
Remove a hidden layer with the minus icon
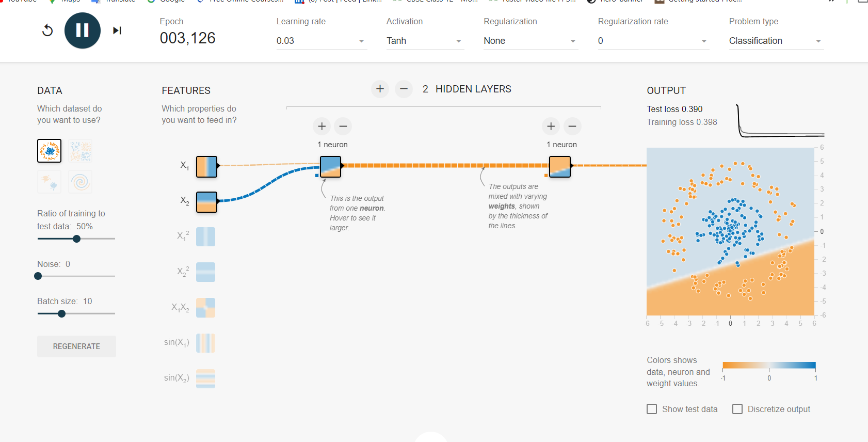[404, 89]
